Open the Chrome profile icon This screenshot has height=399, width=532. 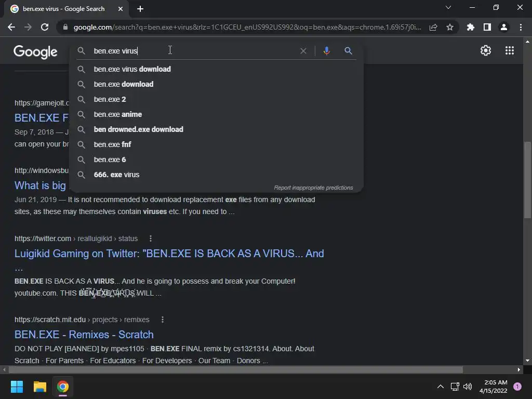[504, 27]
